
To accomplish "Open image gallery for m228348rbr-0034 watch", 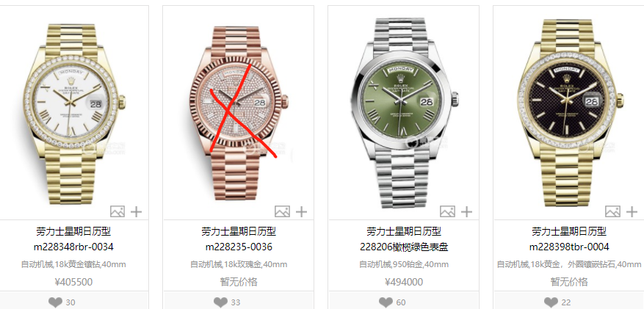I will click(x=117, y=211).
